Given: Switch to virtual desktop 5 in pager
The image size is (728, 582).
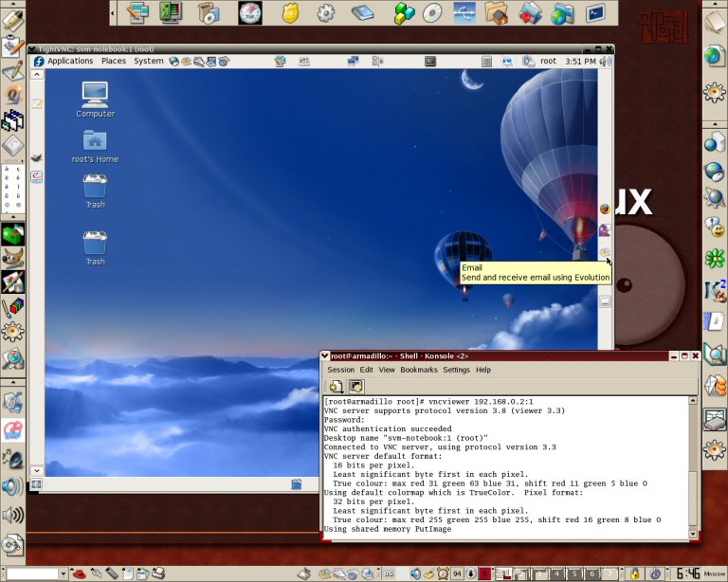Looking at the screenshot, I should pyautogui.click(x=574, y=574).
